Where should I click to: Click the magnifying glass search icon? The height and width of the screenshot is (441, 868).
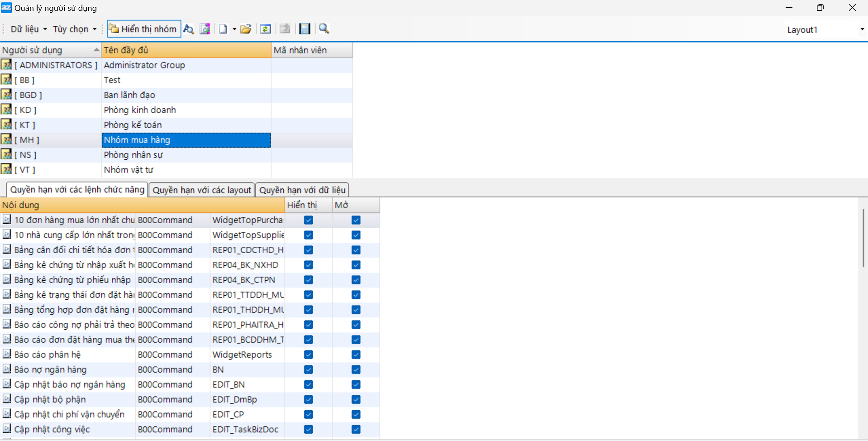pyautogui.click(x=324, y=29)
